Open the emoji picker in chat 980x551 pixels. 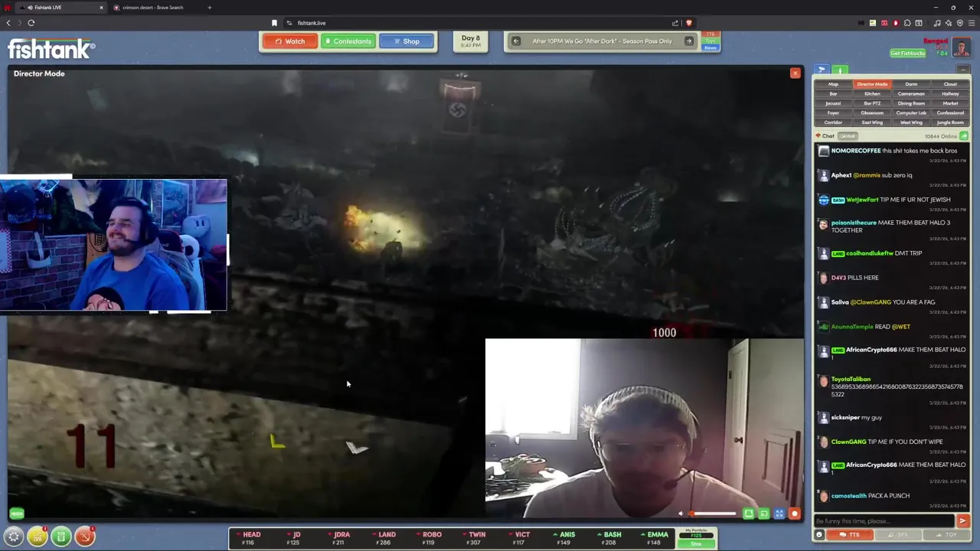pos(819,535)
